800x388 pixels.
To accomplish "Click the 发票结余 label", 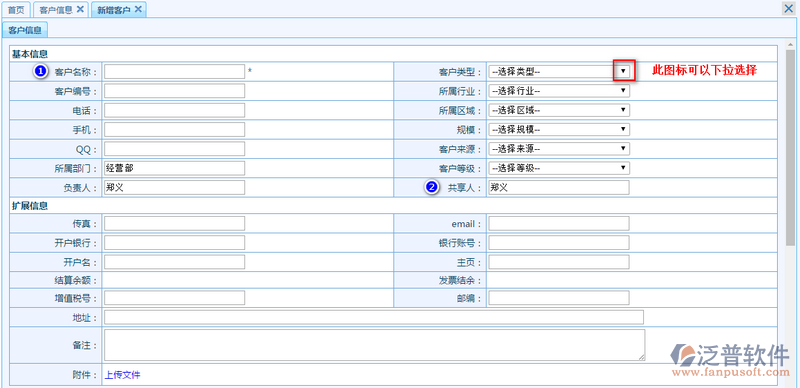I will tap(460, 280).
